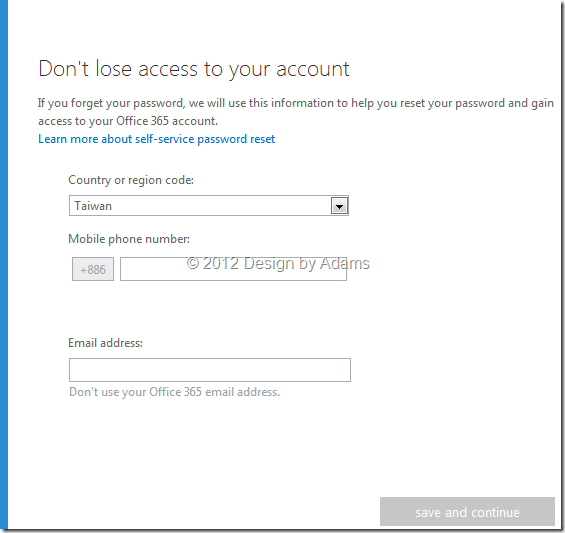Click the "Don't use your Office 365 email address." hint
This screenshot has height=533, width=565.
tap(174, 392)
